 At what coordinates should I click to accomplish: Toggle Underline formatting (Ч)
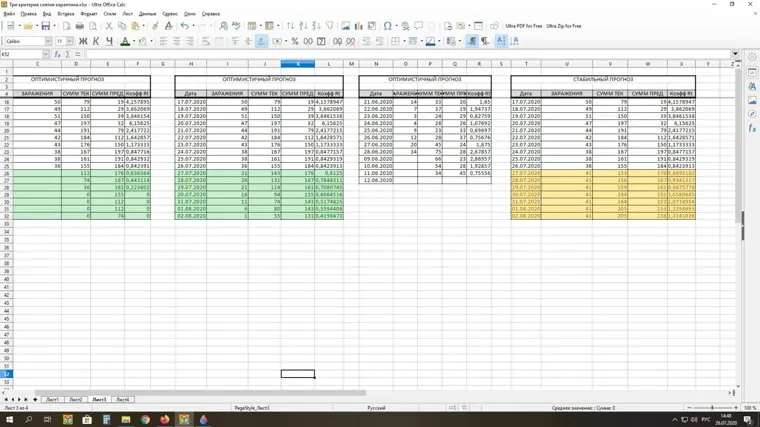pyautogui.click(x=108, y=41)
